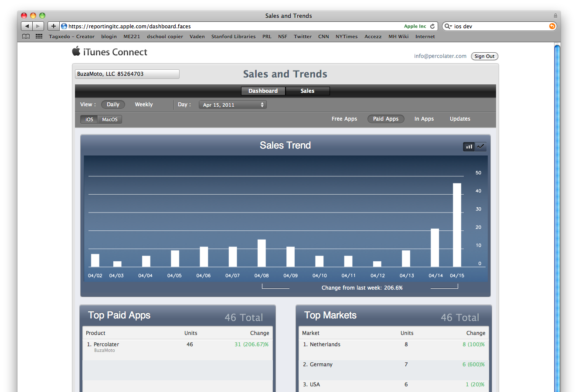Open the Day dropdown showing Apr 15, 2011
The height and width of the screenshot is (392, 578).
click(x=233, y=105)
